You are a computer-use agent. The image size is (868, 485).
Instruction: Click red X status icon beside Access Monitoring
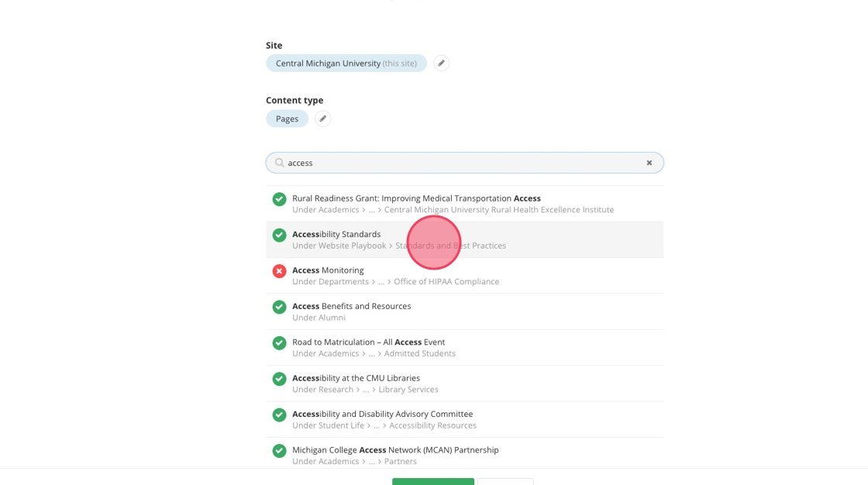coord(279,271)
